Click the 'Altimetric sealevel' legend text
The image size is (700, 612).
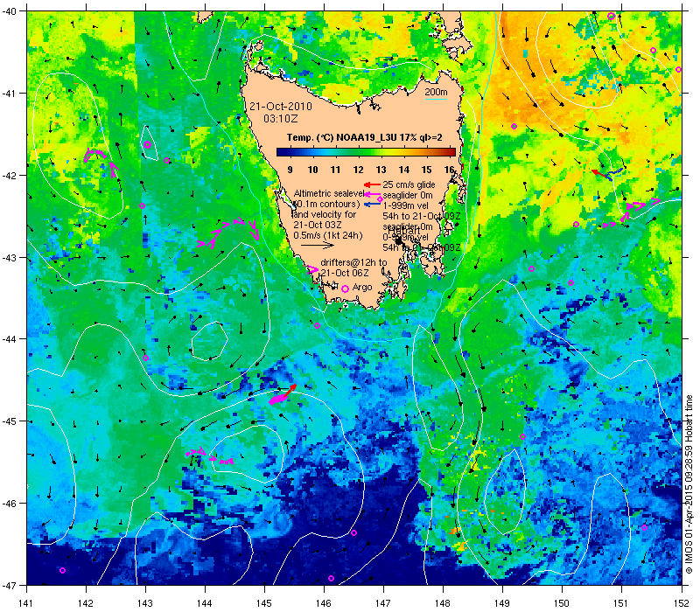tap(329, 193)
